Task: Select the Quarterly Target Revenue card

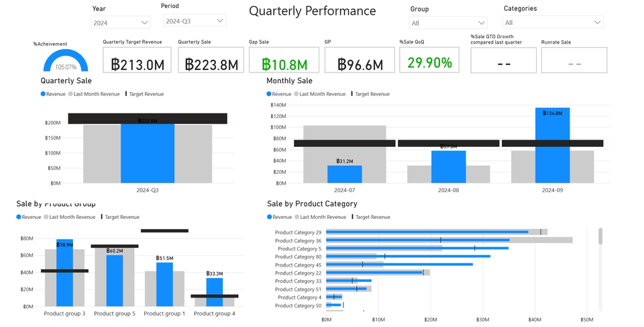Action: click(x=137, y=60)
